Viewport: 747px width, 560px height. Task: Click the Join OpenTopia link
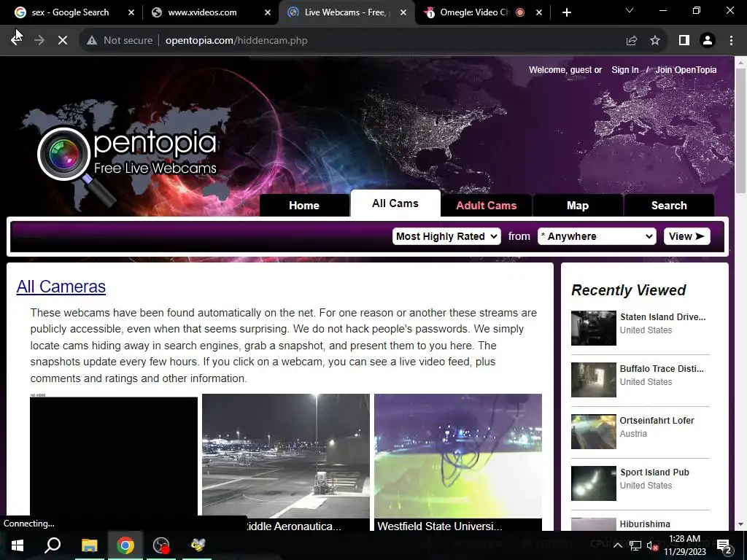686,70
